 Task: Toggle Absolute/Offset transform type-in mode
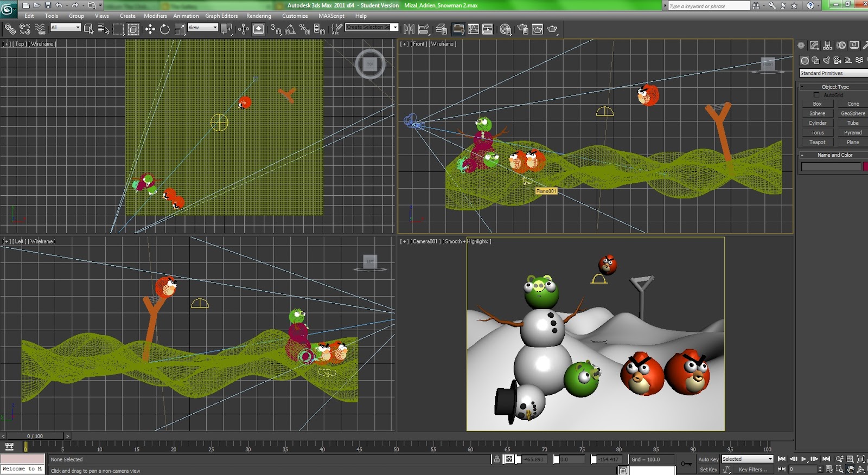click(x=509, y=459)
